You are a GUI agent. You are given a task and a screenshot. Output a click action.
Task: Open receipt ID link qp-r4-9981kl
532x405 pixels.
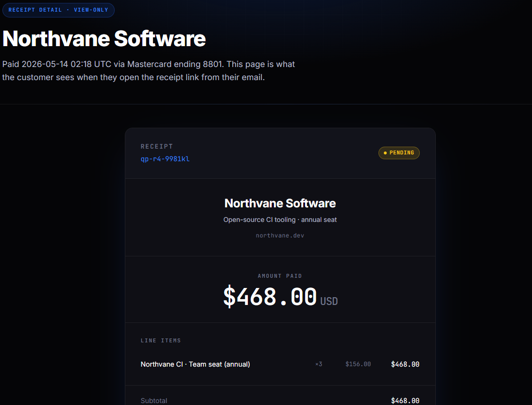click(165, 159)
